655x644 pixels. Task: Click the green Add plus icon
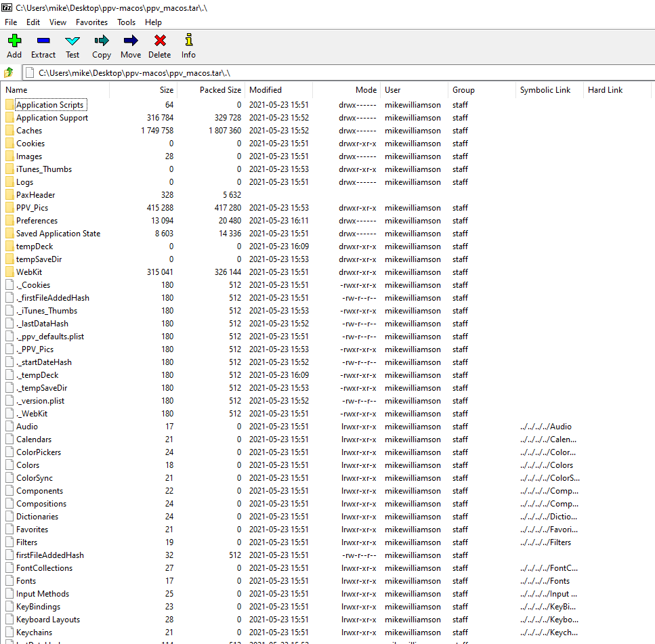14,41
